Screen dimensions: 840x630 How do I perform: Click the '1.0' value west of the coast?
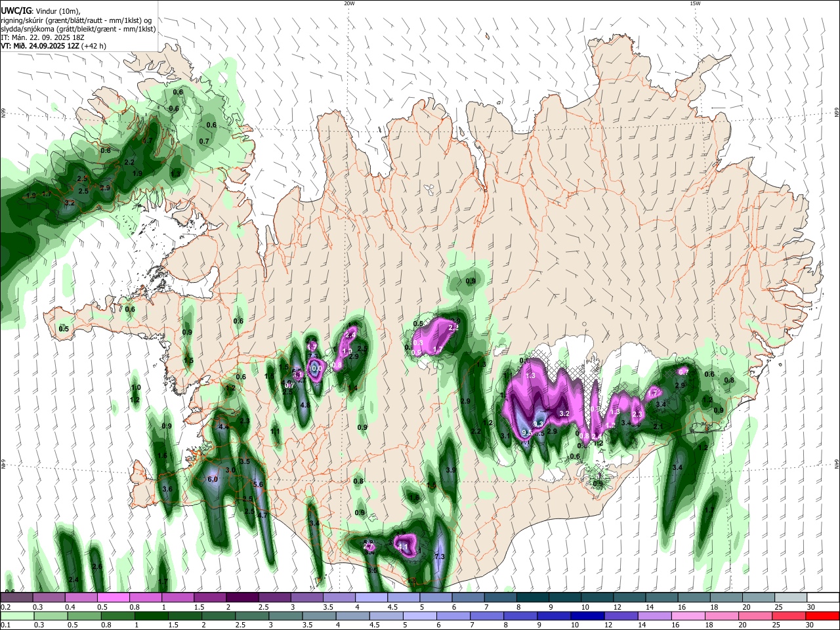pos(136,388)
